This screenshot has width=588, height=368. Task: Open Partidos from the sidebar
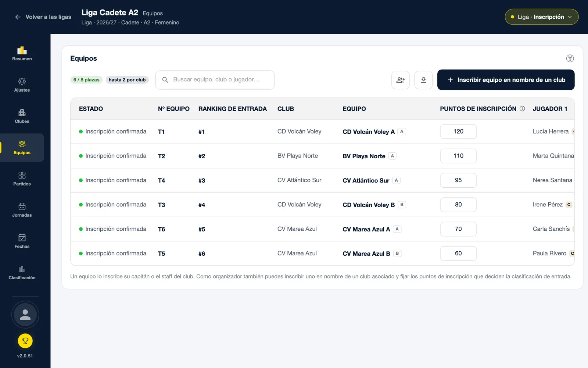(22, 179)
